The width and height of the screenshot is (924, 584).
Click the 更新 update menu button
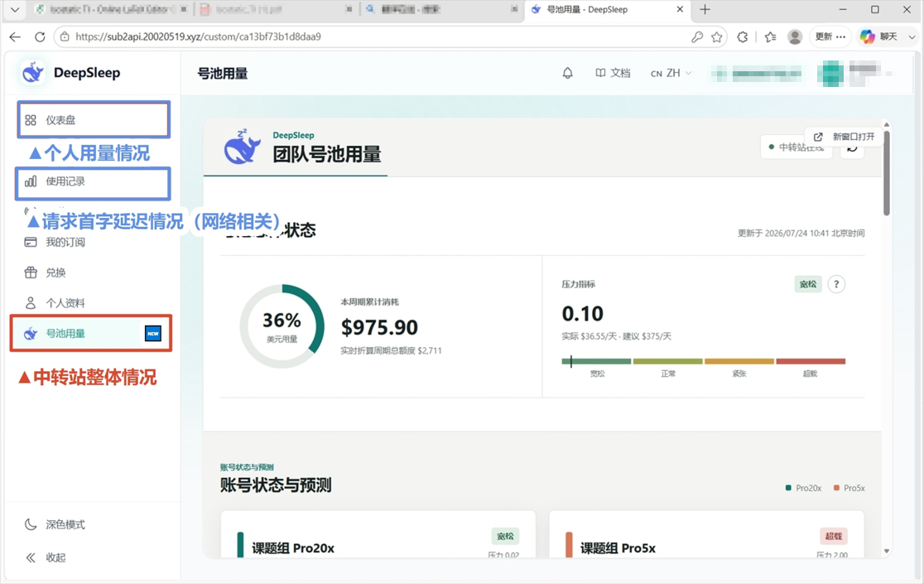[x=830, y=36]
